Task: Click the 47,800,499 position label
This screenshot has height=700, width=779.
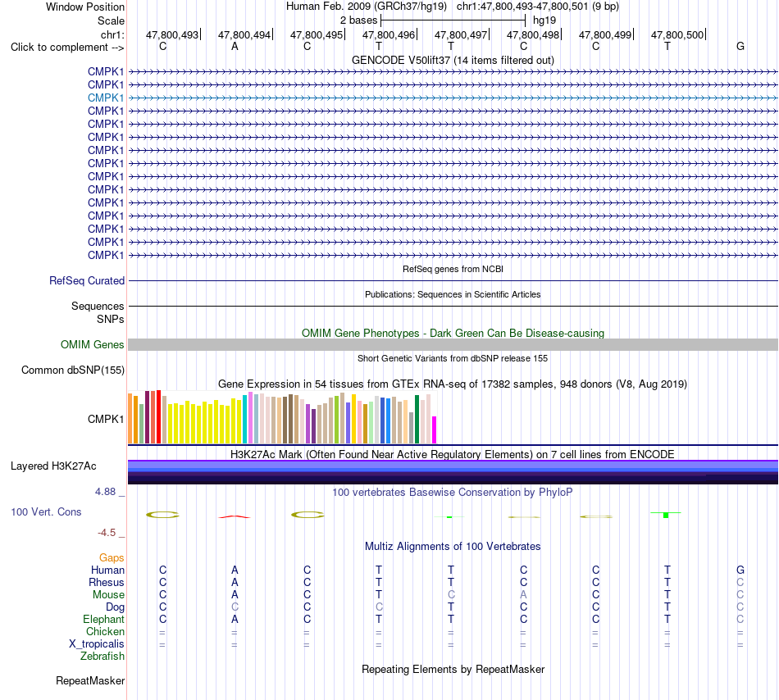Action: pyautogui.click(x=605, y=34)
